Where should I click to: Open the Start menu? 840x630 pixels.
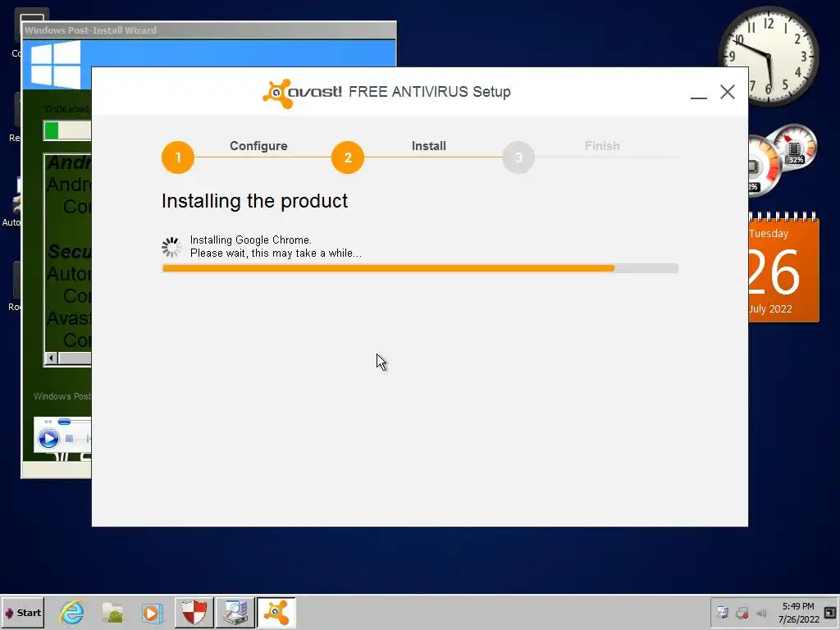(22, 612)
